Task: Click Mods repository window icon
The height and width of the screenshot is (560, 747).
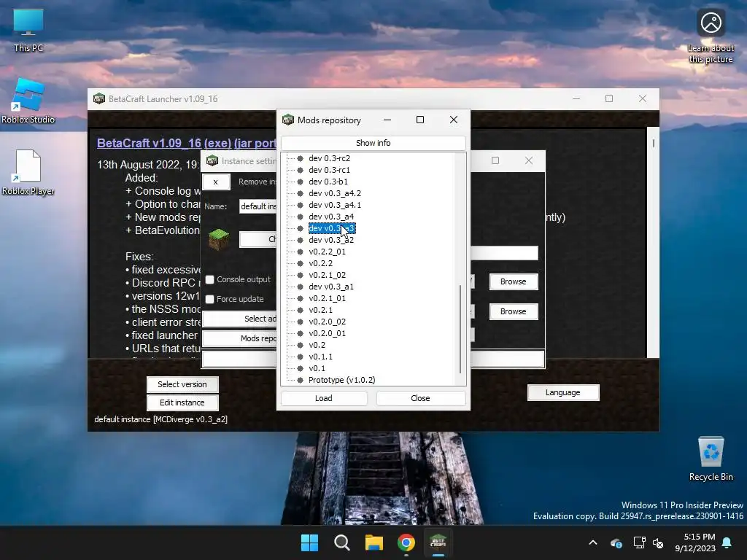Action: pos(288,120)
